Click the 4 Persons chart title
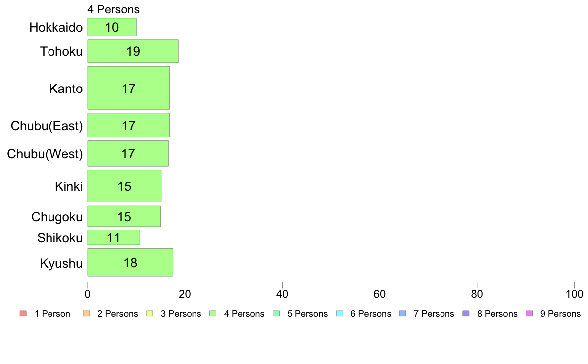 113,9
